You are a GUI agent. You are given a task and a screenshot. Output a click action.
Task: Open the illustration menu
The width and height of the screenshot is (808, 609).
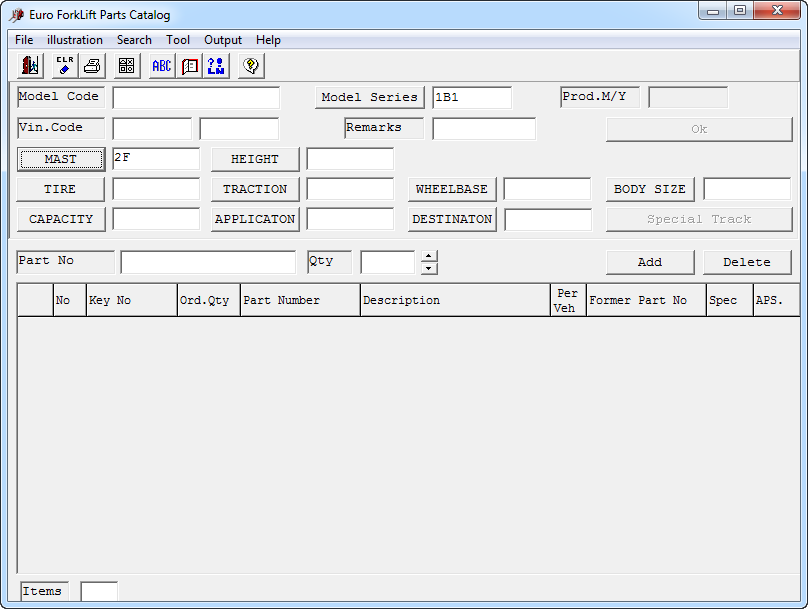[x=75, y=40]
